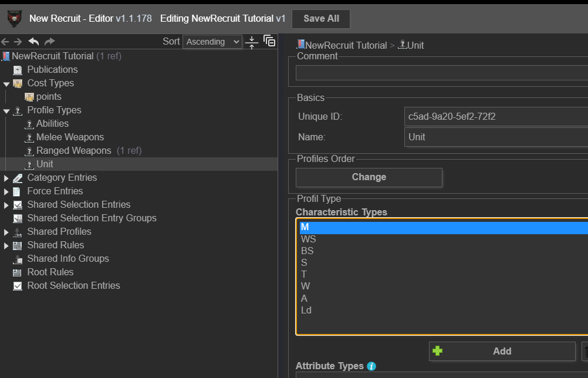Go back with the left arrow
The image size is (588, 378).
click(x=5, y=42)
